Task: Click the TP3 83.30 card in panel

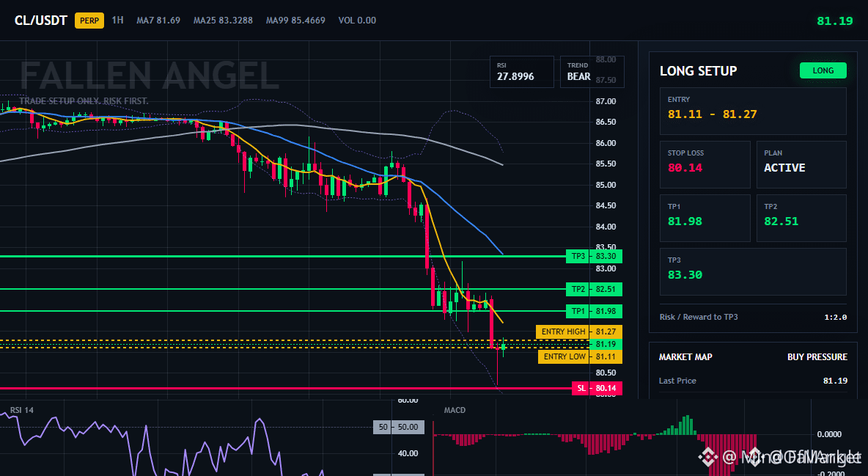Action: click(x=753, y=271)
